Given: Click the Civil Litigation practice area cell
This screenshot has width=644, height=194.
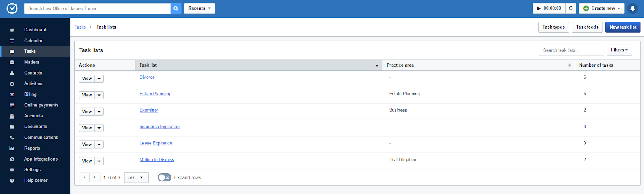Looking at the screenshot, I should [402, 160].
